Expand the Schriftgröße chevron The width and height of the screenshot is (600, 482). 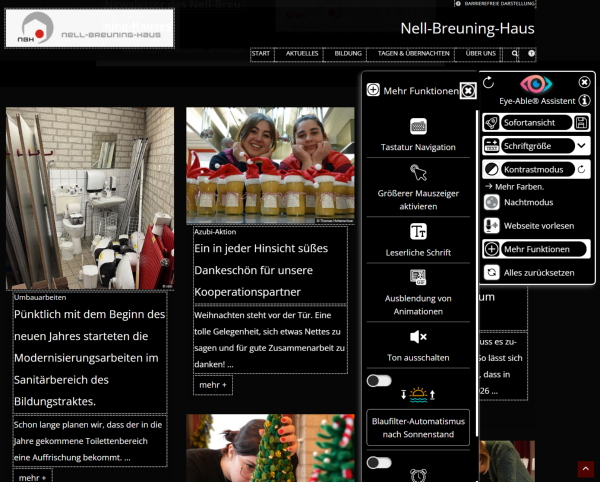(581, 146)
